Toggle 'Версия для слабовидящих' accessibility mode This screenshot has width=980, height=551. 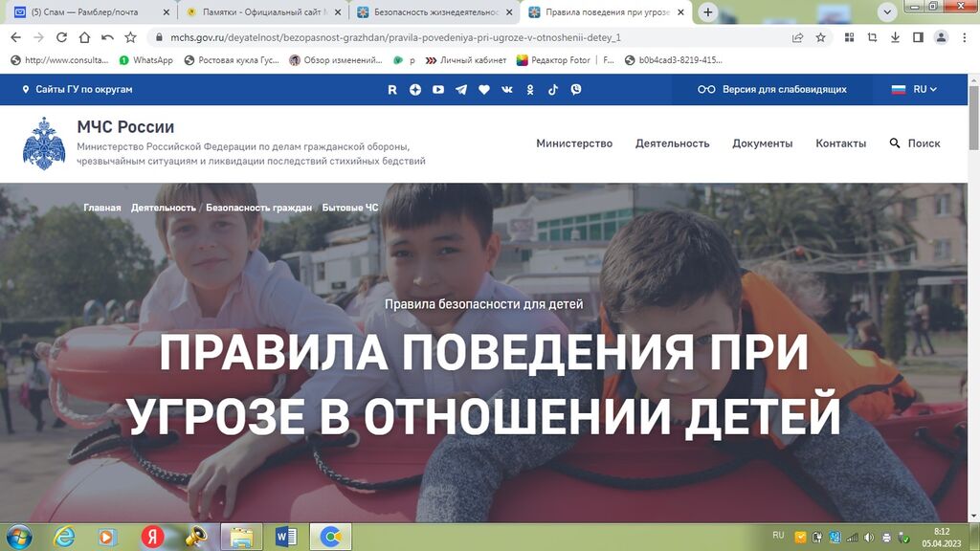772,89
